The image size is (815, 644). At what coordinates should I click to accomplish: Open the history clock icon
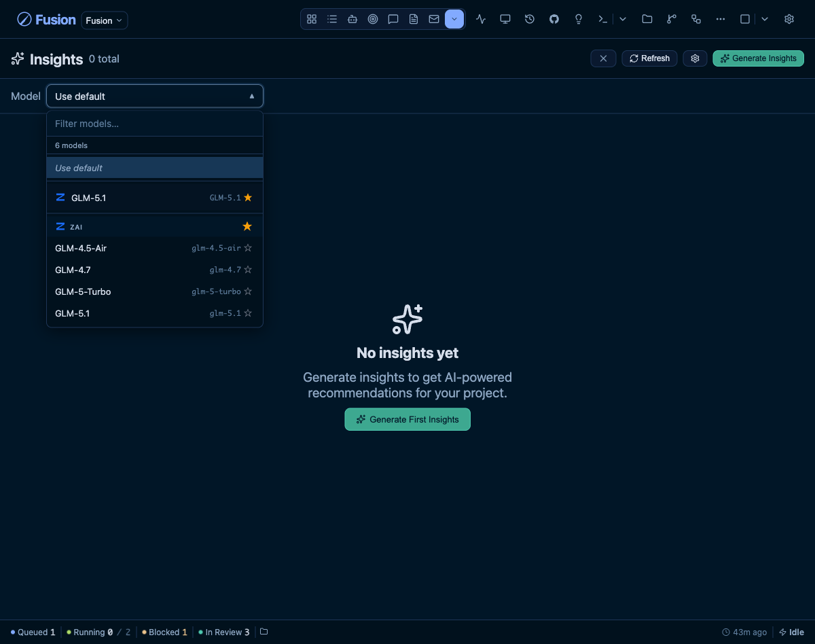pyautogui.click(x=530, y=20)
